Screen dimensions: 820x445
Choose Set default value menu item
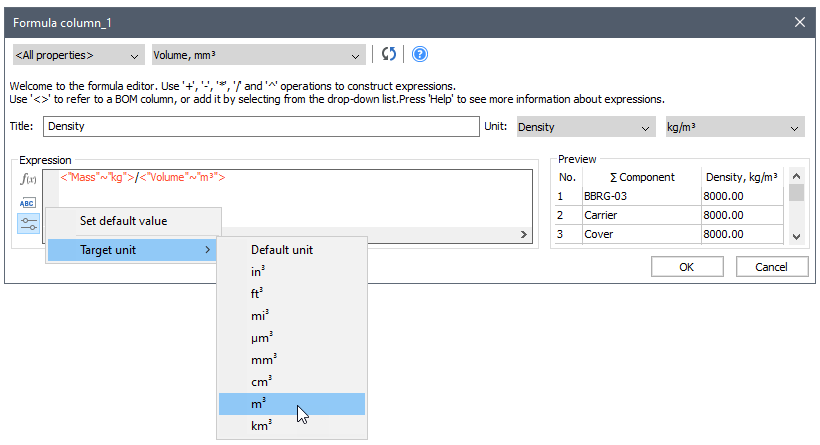[x=124, y=221]
